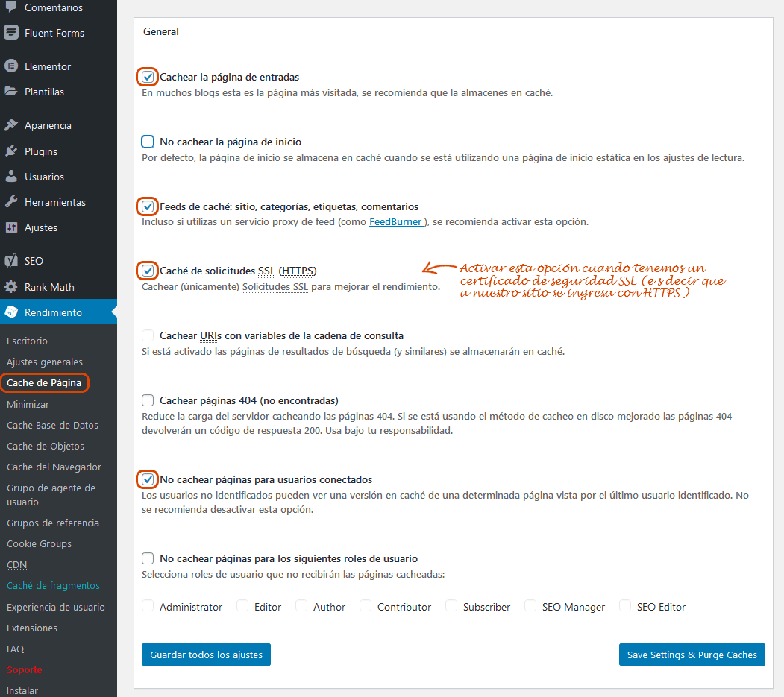Click the Plugins plug icon
Screen dimensions: 784x697
[11, 151]
